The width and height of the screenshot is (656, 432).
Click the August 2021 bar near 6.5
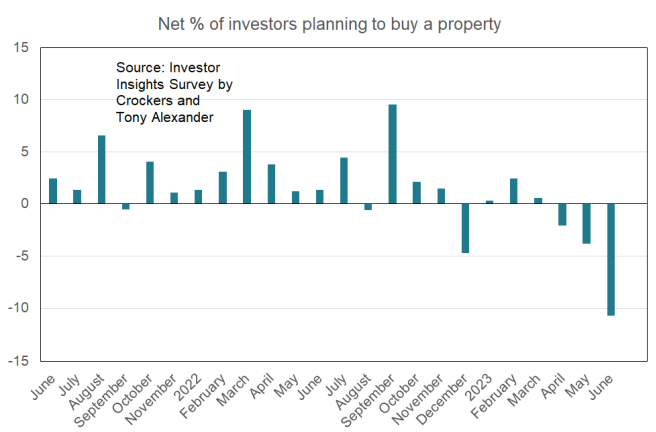[102, 169]
